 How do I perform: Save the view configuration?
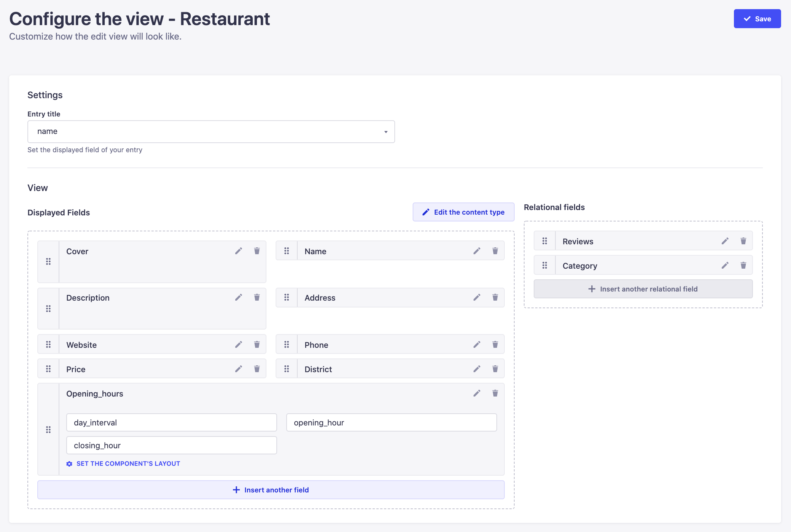[x=757, y=18]
